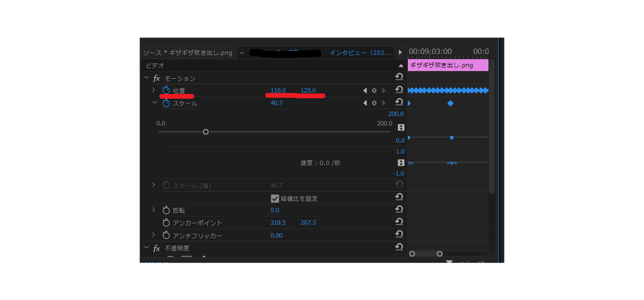Click the velocity graph range toggle icon
The height and width of the screenshot is (300, 644).
pos(400,163)
